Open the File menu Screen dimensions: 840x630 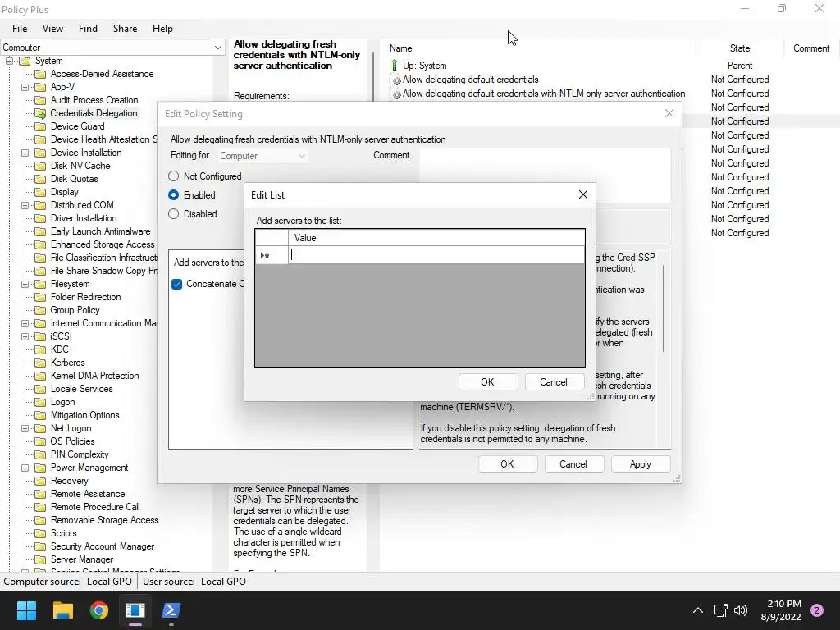20,29
